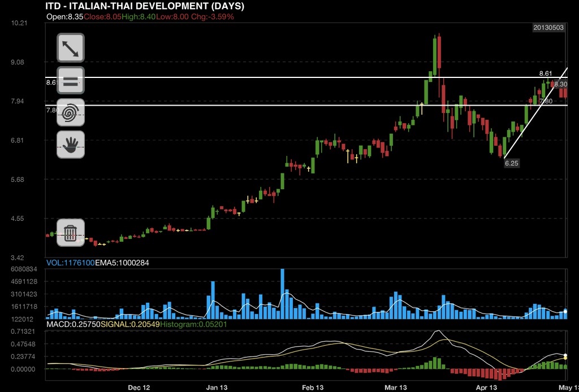Click the 4591128 volume axis label
The height and width of the screenshot is (392, 579).
pos(24,282)
